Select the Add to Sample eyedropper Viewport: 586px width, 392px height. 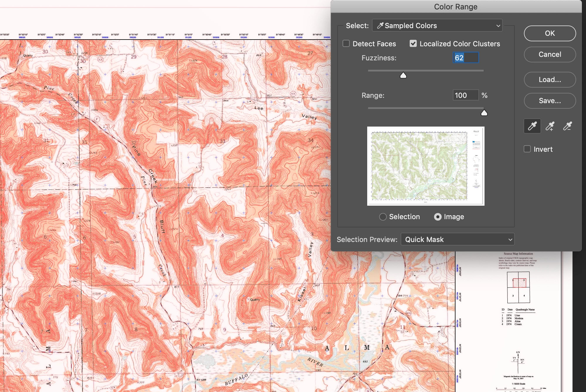tap(550, 126)
